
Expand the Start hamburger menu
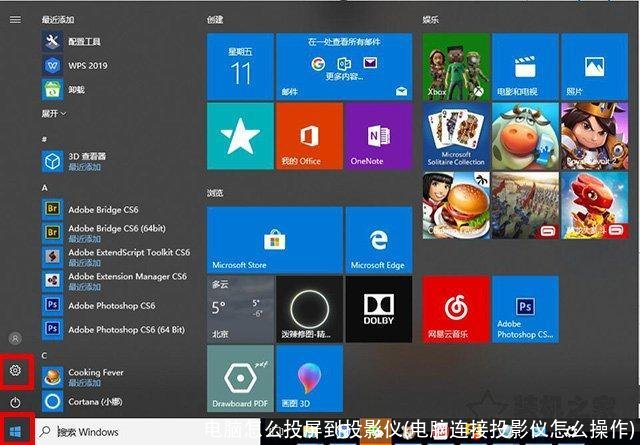[15, 19]
